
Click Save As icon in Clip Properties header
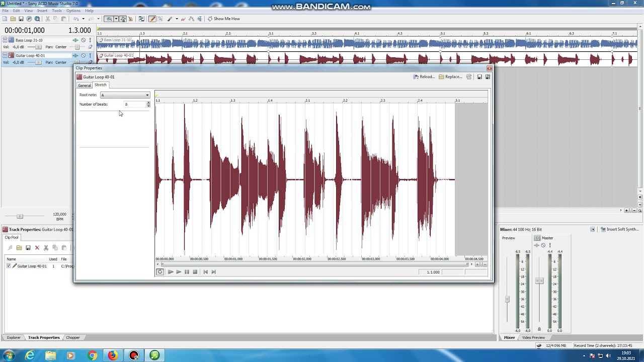pos(488,77)
